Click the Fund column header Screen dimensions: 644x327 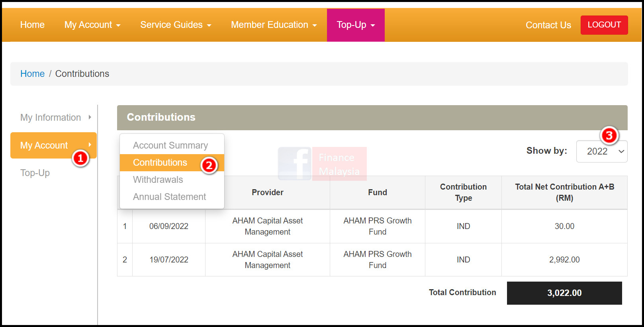point(378,192)
